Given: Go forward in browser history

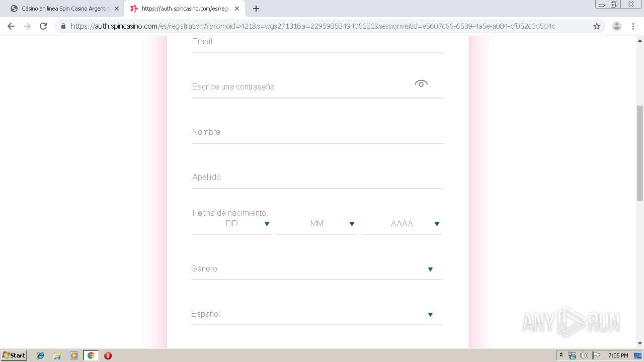Looking at the screenshot, I should point(27,26).
